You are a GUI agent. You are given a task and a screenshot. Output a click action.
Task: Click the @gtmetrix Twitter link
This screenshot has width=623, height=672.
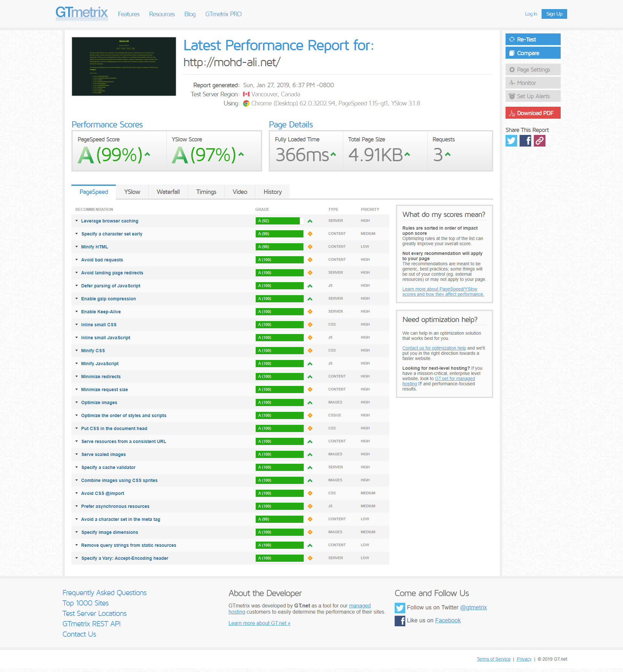[473, 608]
